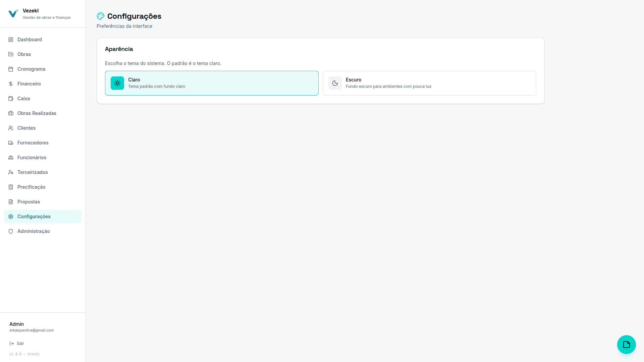The image size is (644, 362).
Task: Click the sun icon in Claro card
Action: tap(117, 83)
